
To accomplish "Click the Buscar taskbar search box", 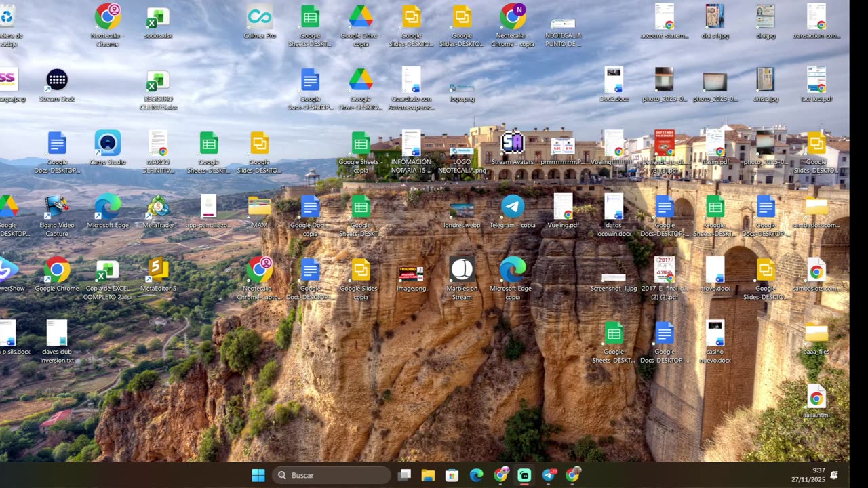I will (x=332, y=475).
